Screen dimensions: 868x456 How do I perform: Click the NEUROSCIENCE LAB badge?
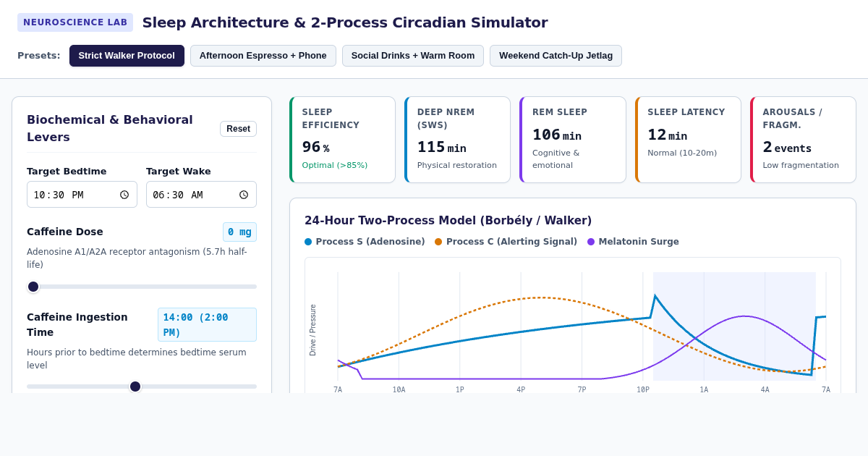75,22
